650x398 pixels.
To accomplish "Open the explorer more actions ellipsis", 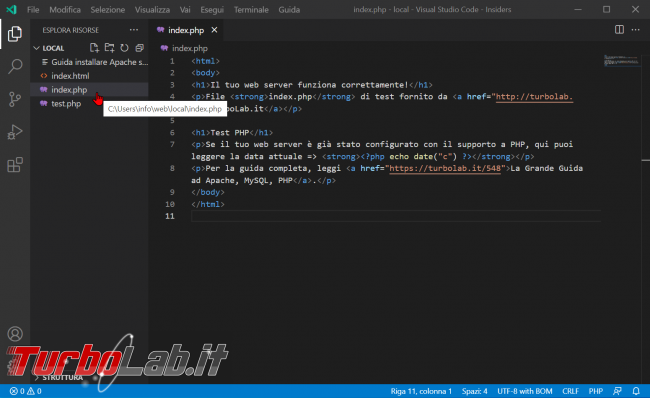I will (x=134, y=30).
